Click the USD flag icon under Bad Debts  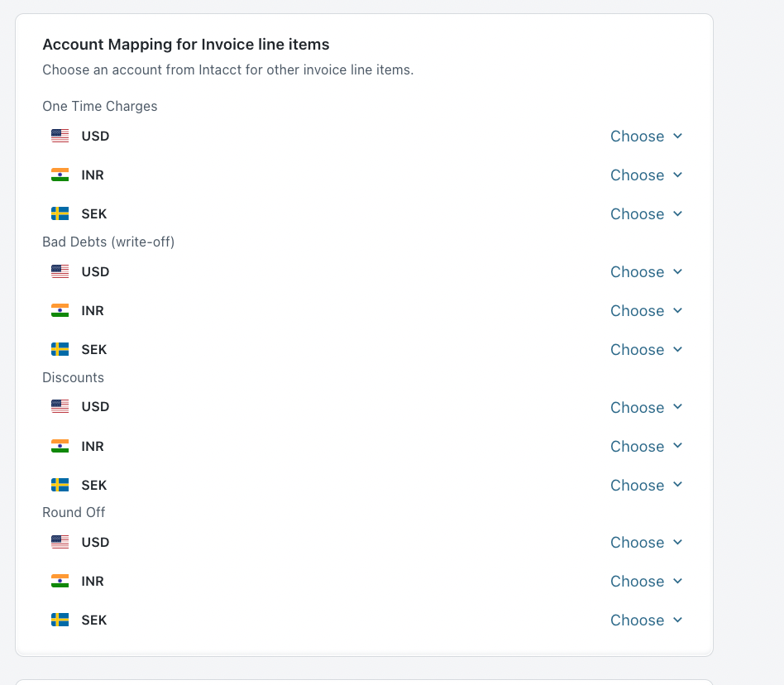pyautogui.click(x=60, y=271)
